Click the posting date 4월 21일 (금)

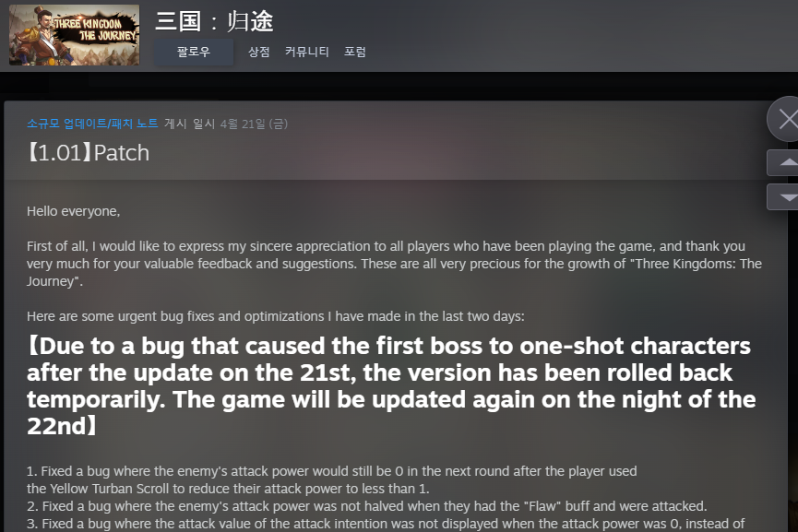click(254, 124)
